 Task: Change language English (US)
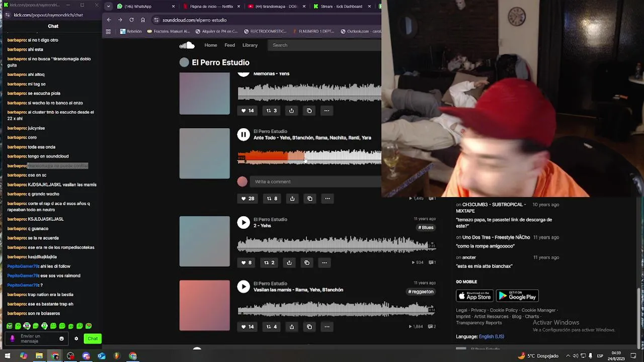click(x=492, y=337)
